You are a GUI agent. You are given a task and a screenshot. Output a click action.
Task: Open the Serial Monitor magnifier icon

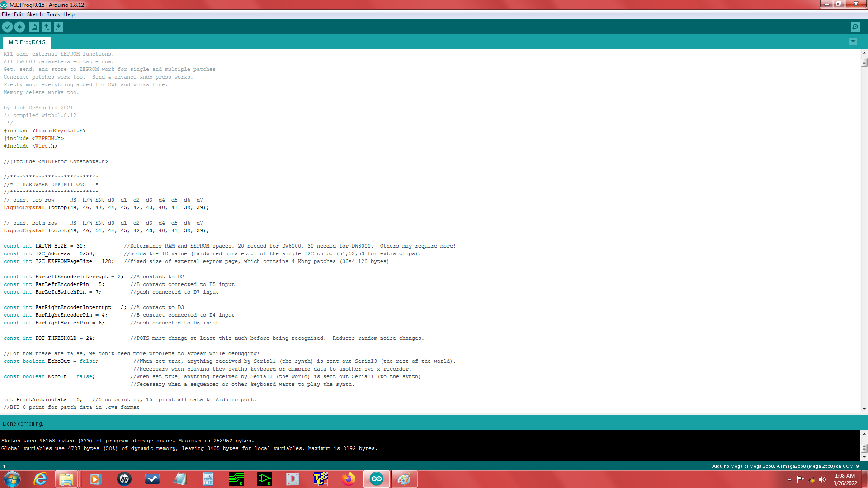tap(855, 27)
